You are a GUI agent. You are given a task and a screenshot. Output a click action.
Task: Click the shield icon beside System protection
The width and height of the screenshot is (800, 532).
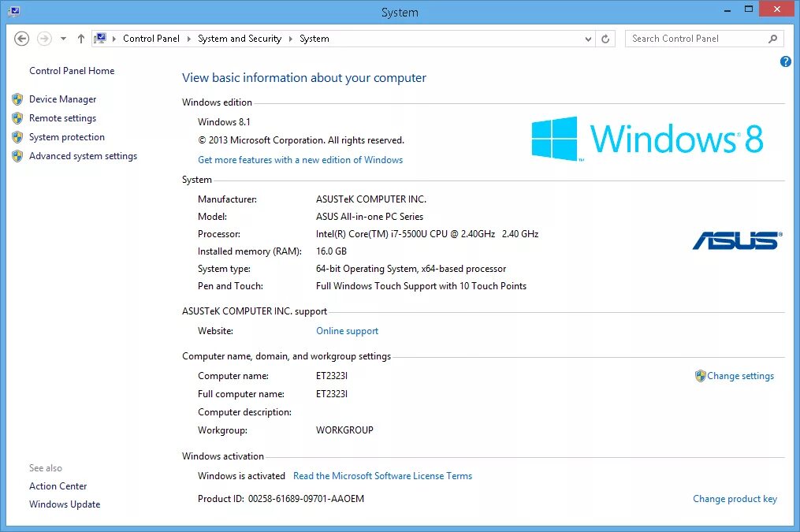(x=17, y=137)
